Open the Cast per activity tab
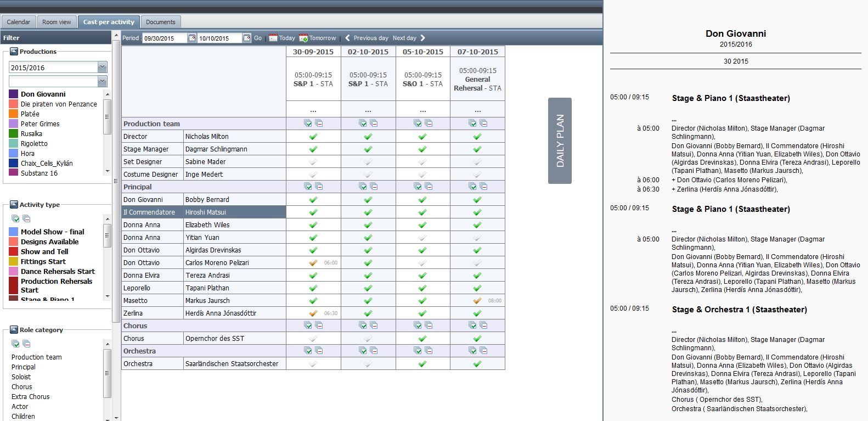The width and height of the screenshot is (868, 421). [x=109, y=22]
